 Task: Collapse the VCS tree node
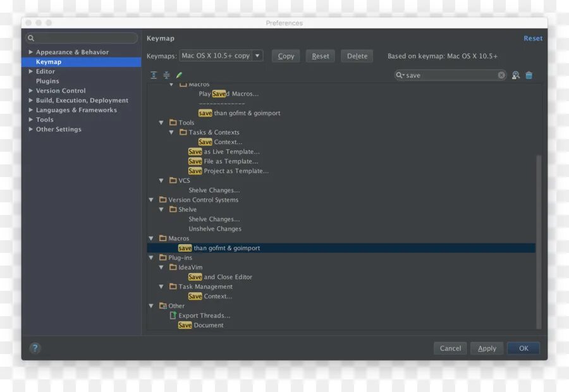(161, 180)
